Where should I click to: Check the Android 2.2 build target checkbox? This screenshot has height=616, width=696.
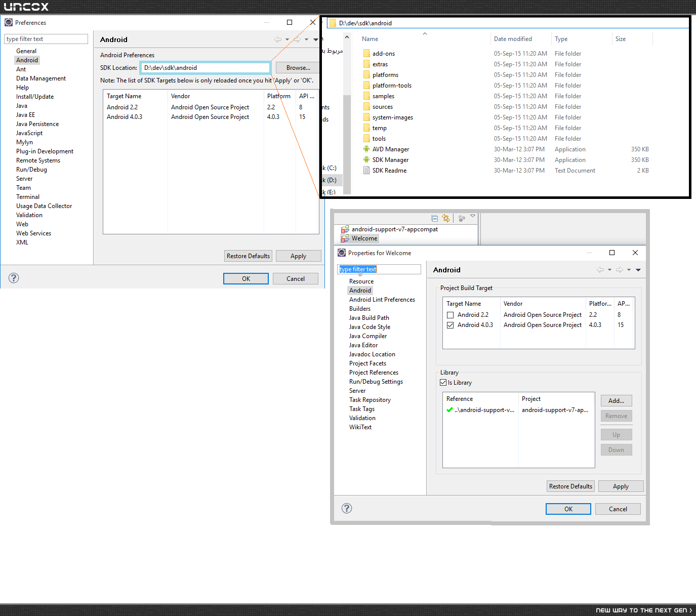tap(450, 315)
